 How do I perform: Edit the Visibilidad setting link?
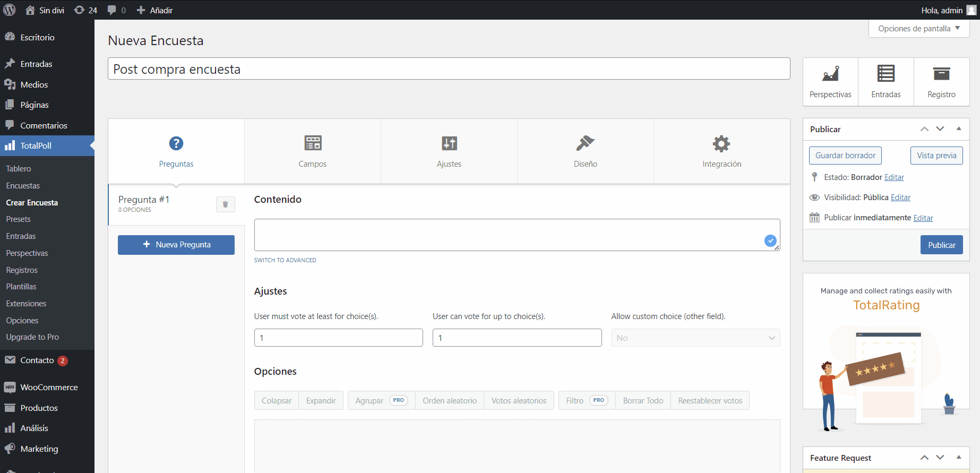[x=900, y=197]
